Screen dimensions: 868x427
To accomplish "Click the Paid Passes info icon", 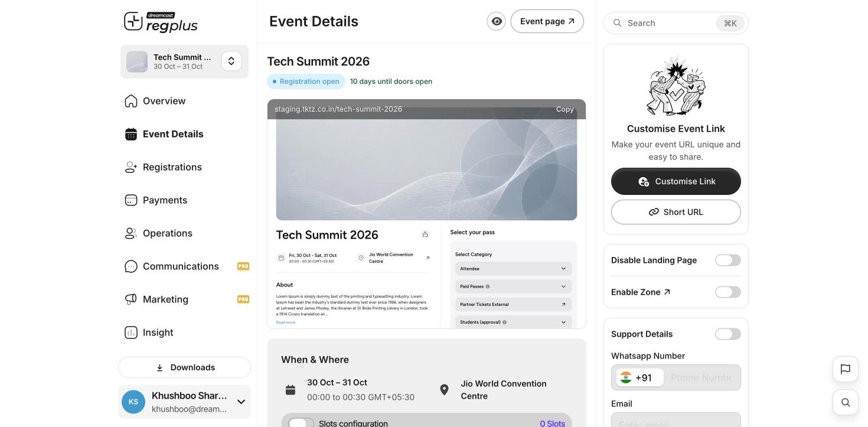I will (x=487, y=286).
